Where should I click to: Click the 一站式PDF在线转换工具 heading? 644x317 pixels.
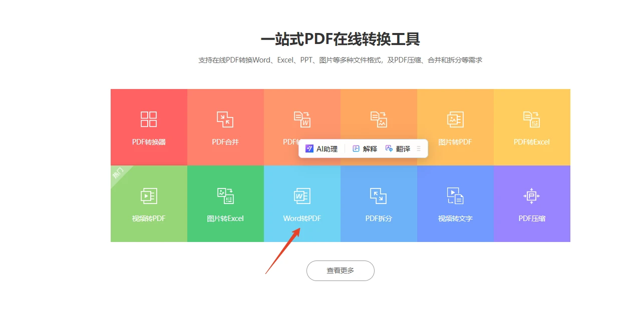point(340,39)
